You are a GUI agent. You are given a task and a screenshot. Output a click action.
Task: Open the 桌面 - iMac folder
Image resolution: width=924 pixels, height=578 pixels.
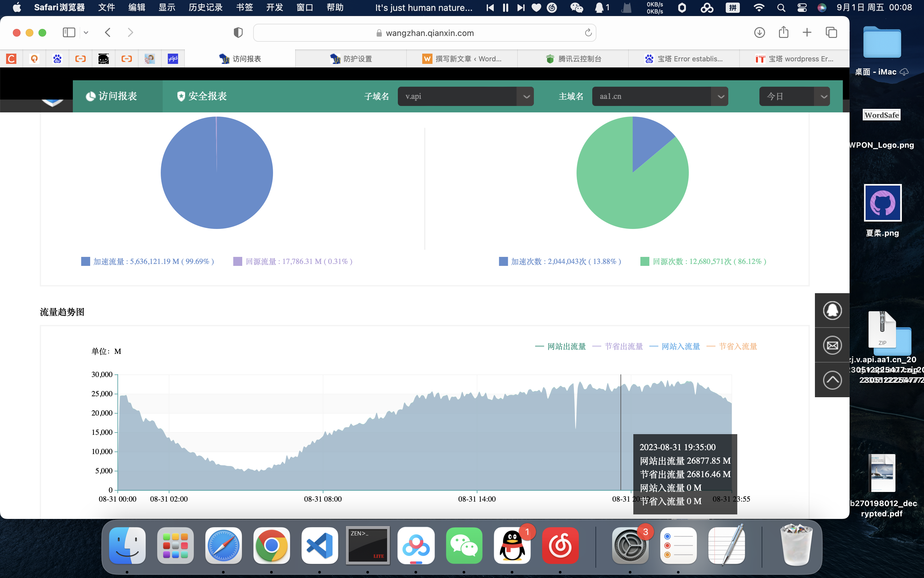click(882, 42)
